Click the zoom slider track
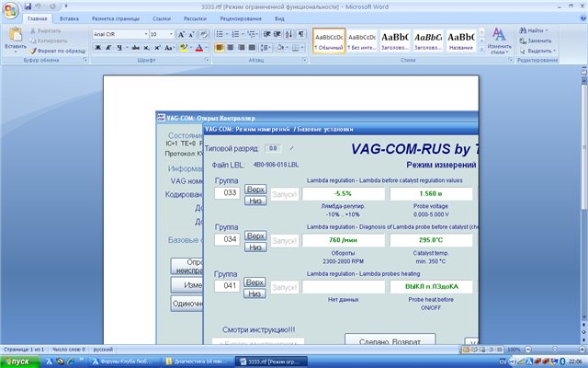Image resolution: width=588 pixels, height=368 pixels. [555, 350]
